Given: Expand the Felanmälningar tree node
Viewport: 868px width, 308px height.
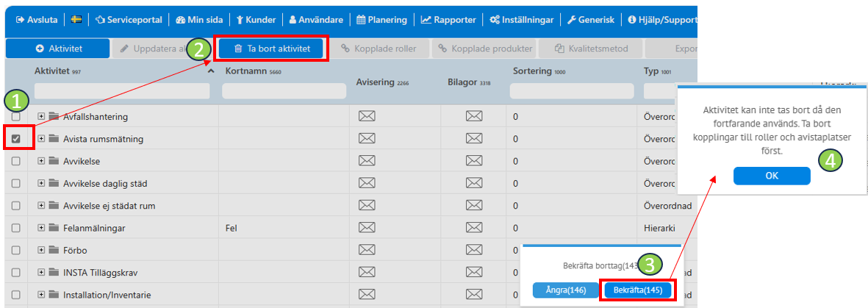Looking at the screenshot, I should pyautogui.click(x=41, y=227).
